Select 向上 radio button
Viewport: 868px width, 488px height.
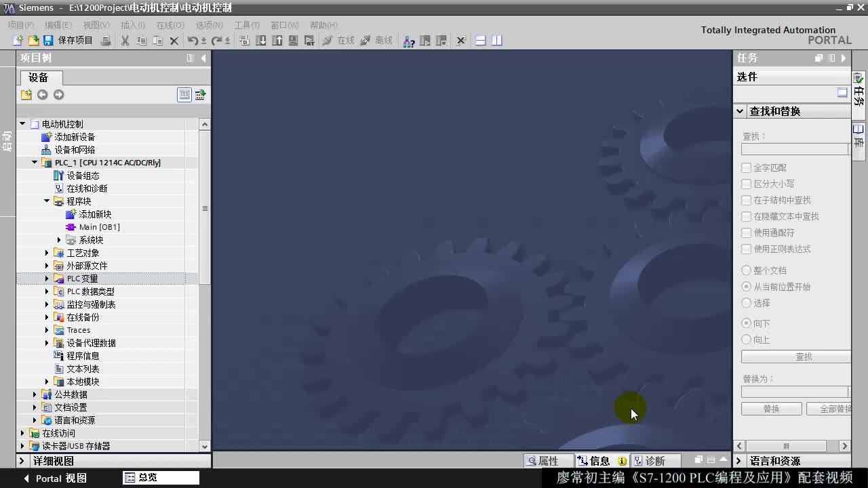tap(746, 340)
